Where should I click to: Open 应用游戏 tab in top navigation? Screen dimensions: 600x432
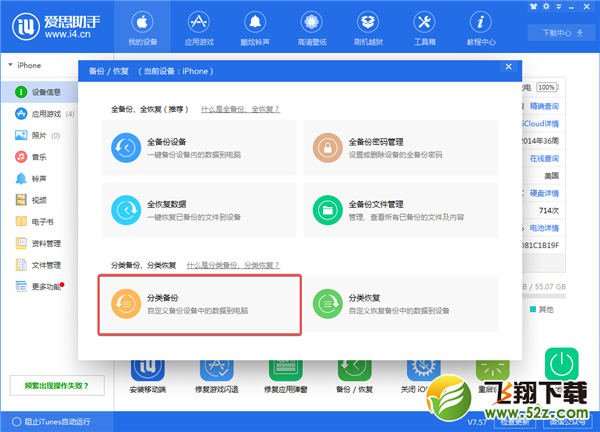coord(199,28)
